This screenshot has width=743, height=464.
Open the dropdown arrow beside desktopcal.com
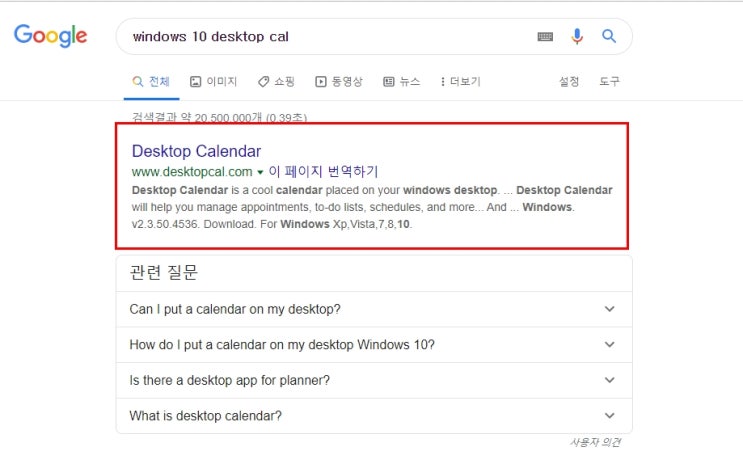(260, 173)
